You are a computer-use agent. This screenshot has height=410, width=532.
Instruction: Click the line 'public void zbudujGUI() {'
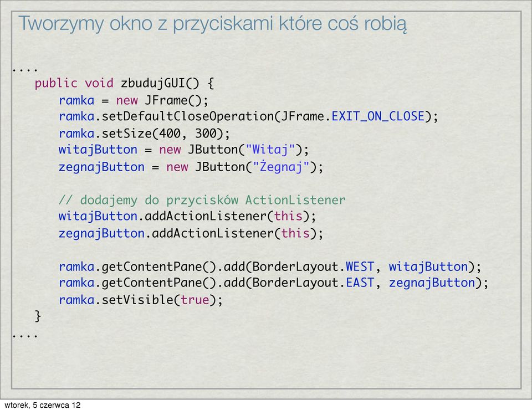[125, 84]
